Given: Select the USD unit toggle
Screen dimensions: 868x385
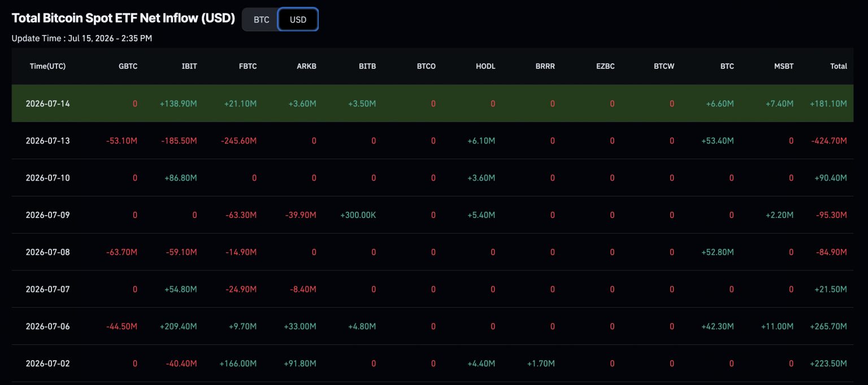Looking at the screenshot, I should (298, 20).
